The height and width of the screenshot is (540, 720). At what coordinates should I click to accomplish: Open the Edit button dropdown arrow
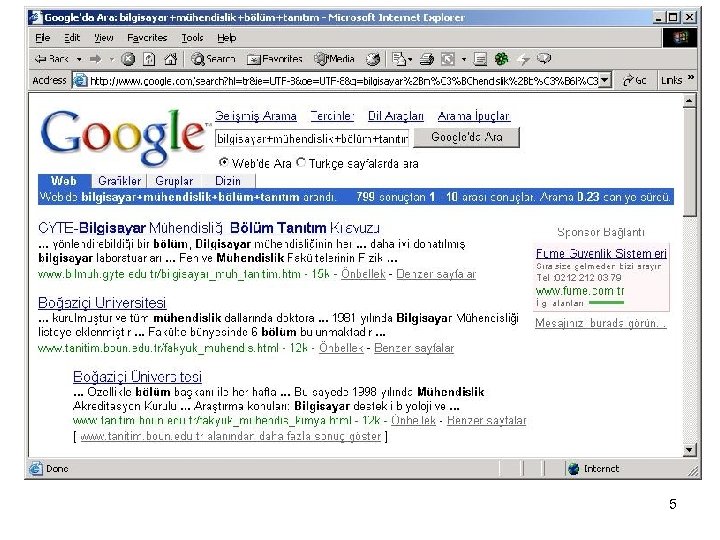(464, 59)
